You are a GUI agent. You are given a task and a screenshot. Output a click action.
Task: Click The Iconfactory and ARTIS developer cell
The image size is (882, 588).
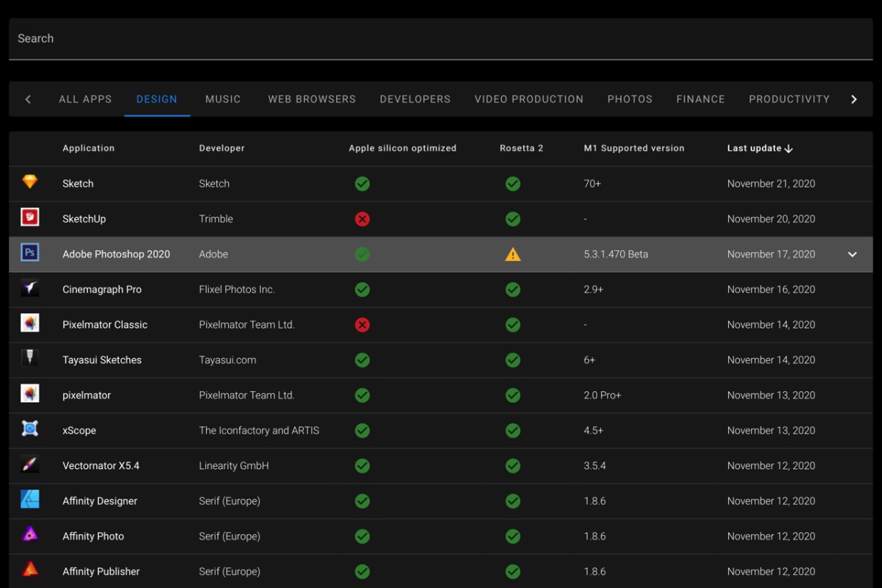(x=259, y=431)
